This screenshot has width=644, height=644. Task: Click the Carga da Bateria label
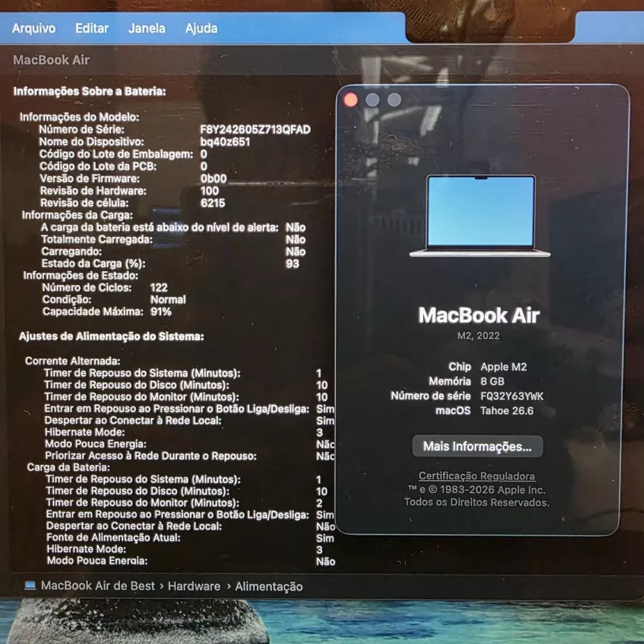coord(69,468)
